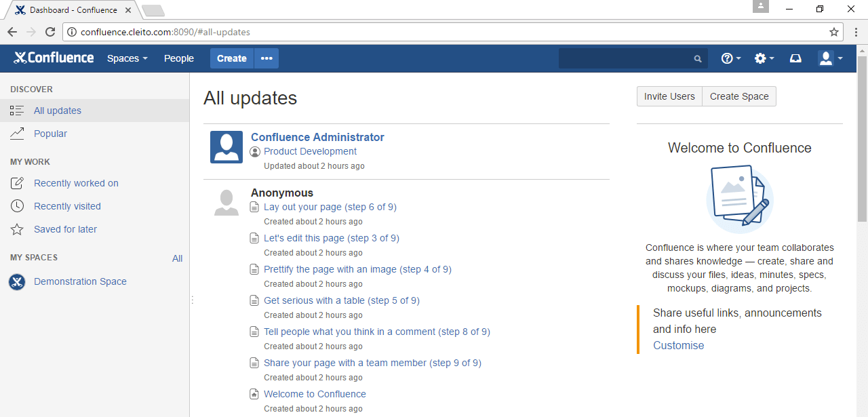Screen dimensions: 868x417
Task: Click page icon beside Prettify the page
Action: 255,269
